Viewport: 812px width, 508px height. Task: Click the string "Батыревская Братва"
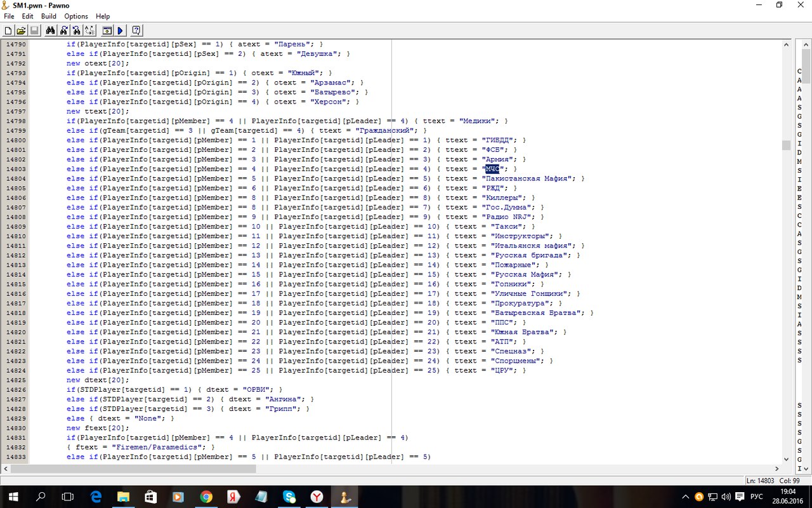[x=537, y=312]
